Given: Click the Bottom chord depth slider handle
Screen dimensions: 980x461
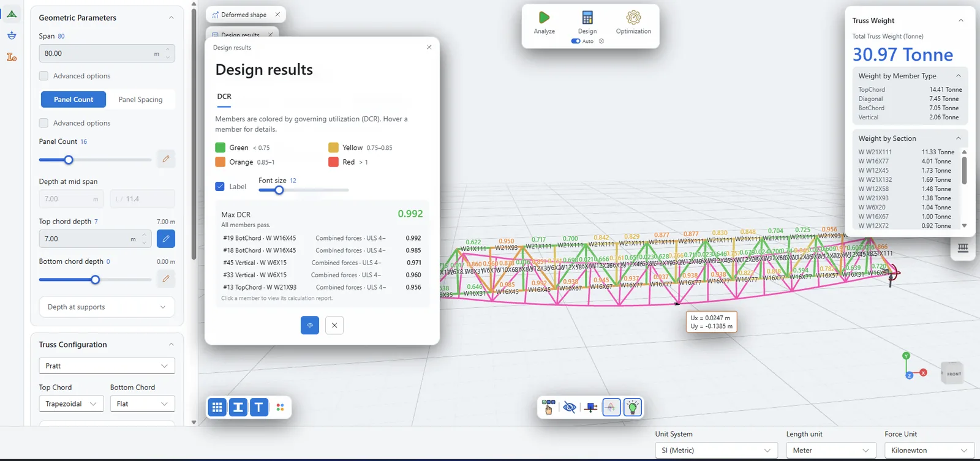Looking at the screenshot, I should coord(95,280).
